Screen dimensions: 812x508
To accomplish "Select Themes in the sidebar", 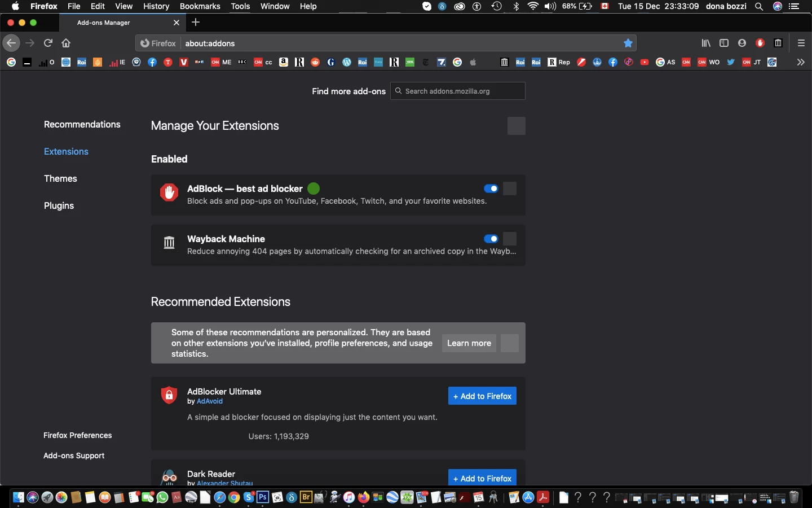I will (x=60, y=178).
